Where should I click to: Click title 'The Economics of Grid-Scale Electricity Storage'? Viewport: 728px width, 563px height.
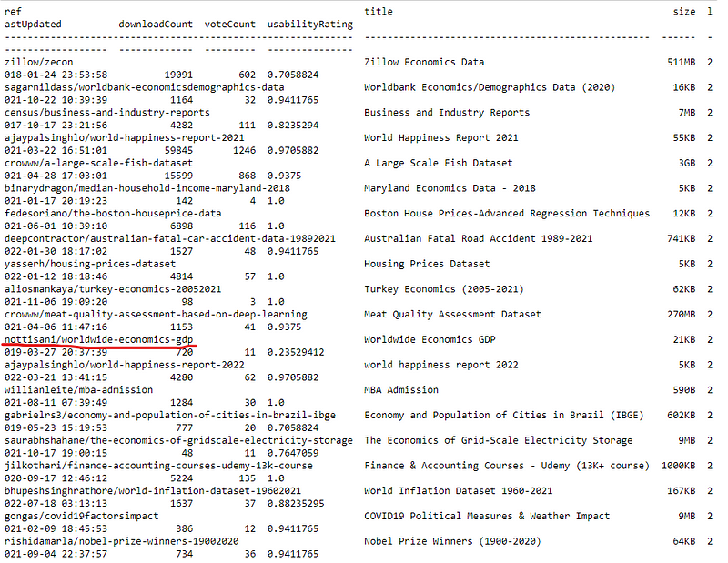point(499,440)
